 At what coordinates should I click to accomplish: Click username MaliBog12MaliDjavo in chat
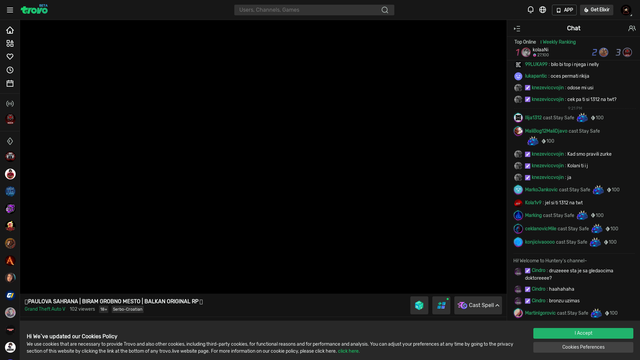tap(546, 131)
